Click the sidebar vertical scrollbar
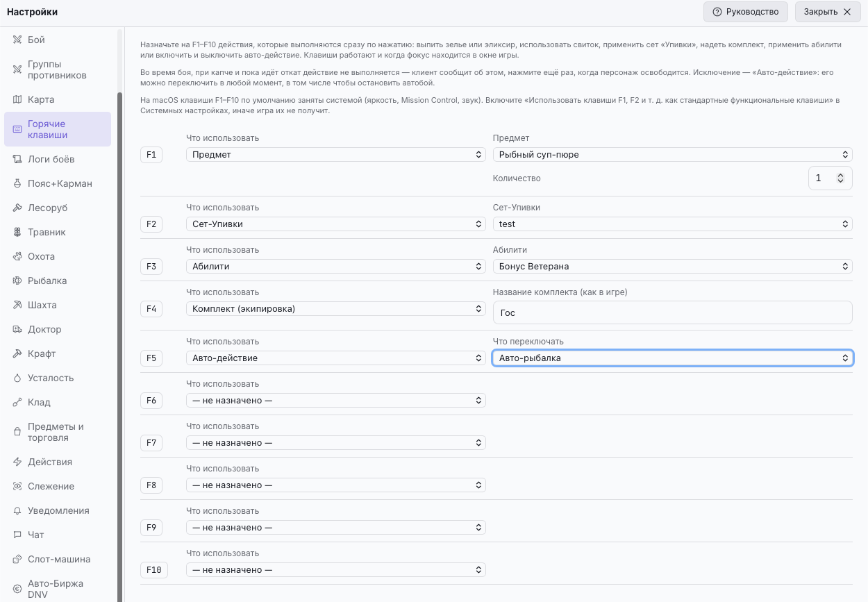868x602 pixels. [x=119, y=347]
